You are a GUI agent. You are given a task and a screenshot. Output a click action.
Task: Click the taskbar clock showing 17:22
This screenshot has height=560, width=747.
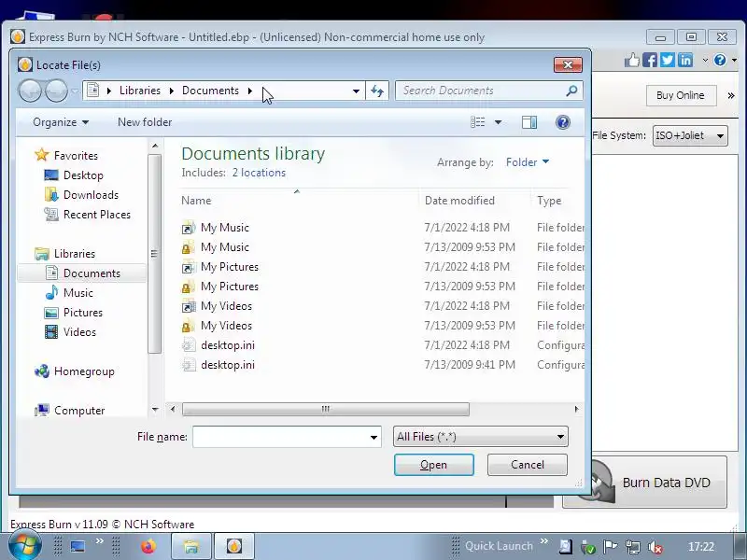701,547
